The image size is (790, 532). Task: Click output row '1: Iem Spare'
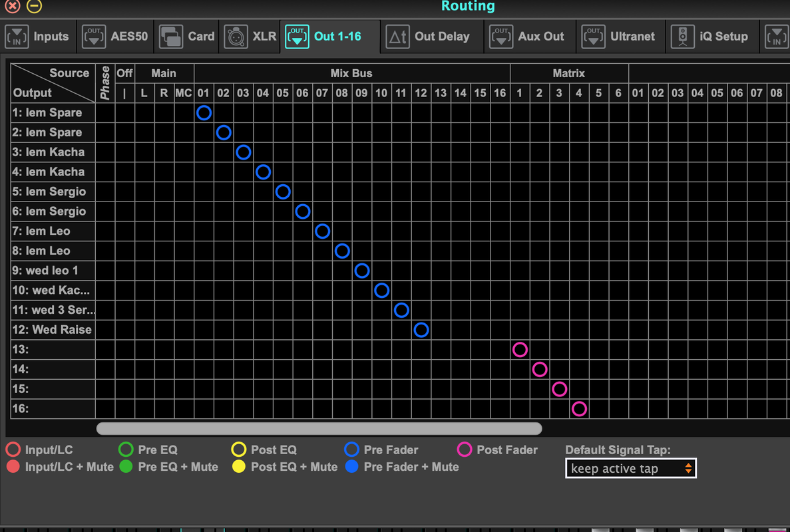53,113
